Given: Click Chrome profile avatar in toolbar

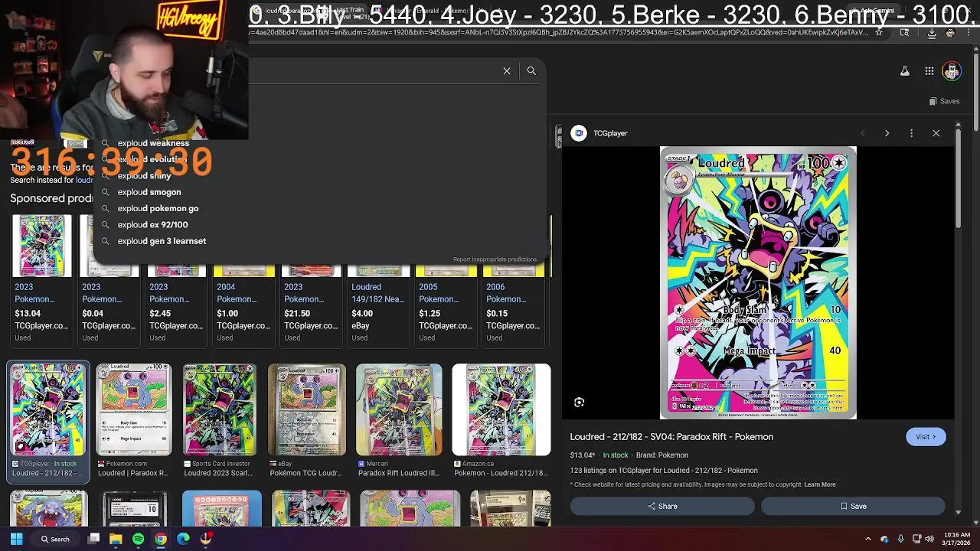Looking at the screenshot, I should (x=951, y=33).
